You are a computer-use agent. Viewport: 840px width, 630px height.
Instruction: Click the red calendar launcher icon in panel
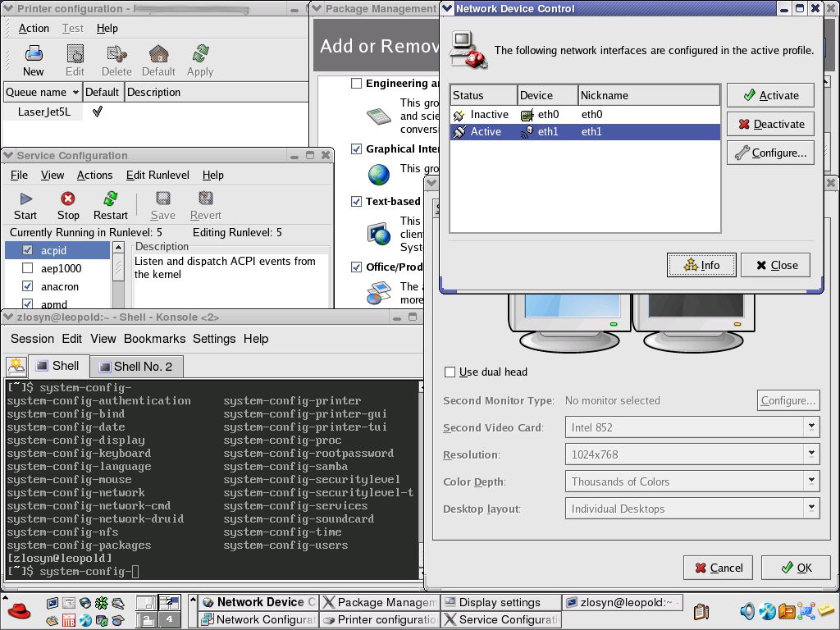coord(69,620)
